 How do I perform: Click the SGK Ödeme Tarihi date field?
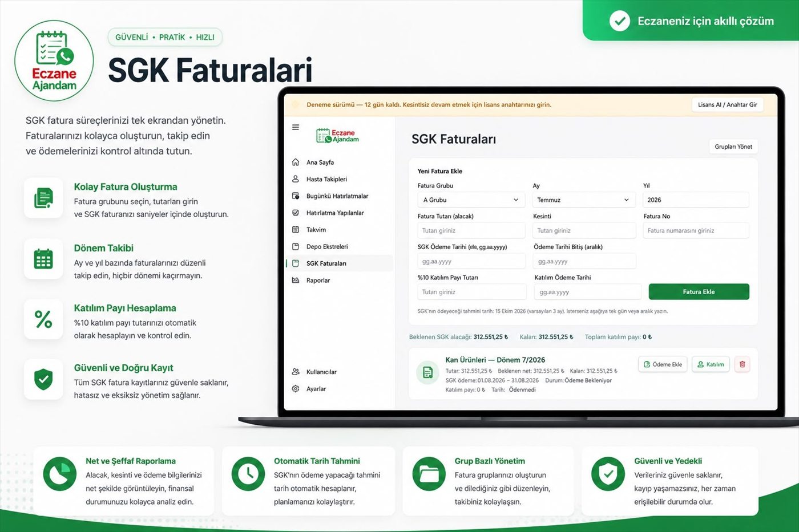point(471,261)
